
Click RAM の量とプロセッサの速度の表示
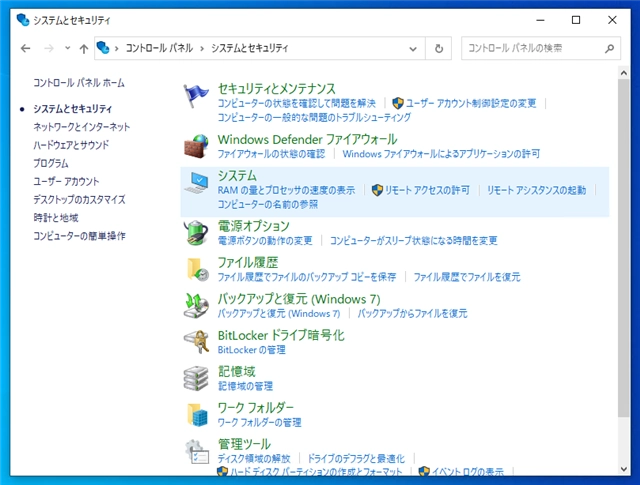(286, 190)
